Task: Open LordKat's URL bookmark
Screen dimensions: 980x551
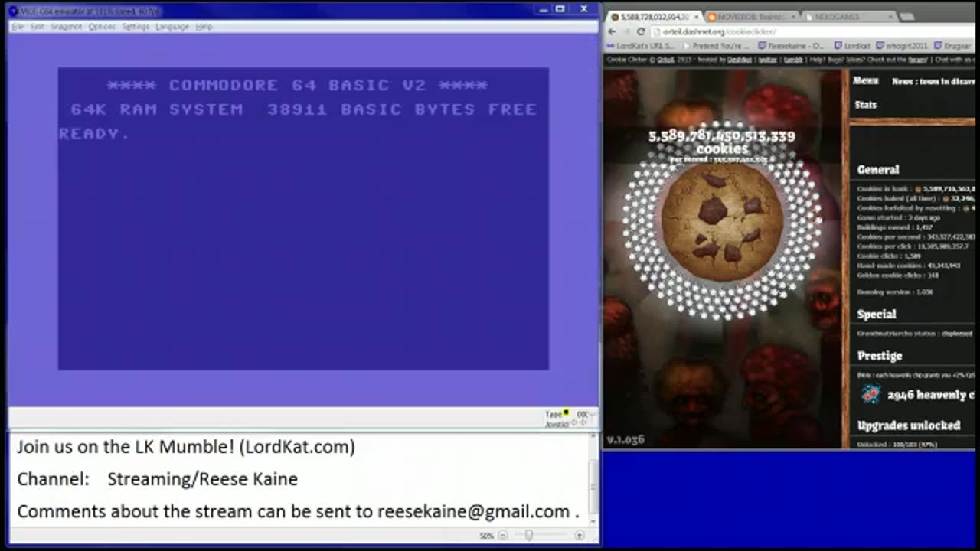Action: click(x=642, y=46)
